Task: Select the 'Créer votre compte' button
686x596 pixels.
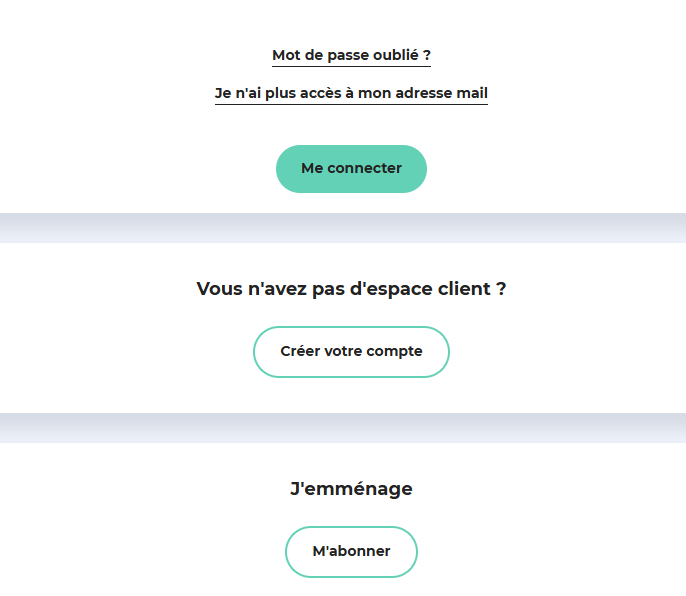Action: tap(351, 352)
